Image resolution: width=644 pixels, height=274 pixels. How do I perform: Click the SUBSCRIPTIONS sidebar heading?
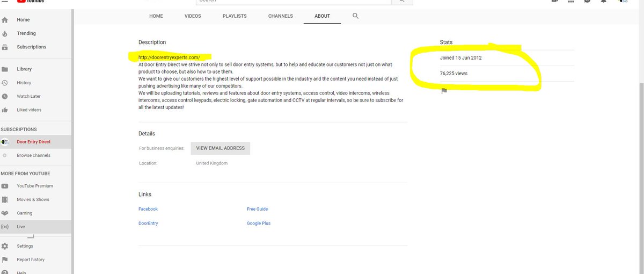pyautogui.click(x=19, y=129)
